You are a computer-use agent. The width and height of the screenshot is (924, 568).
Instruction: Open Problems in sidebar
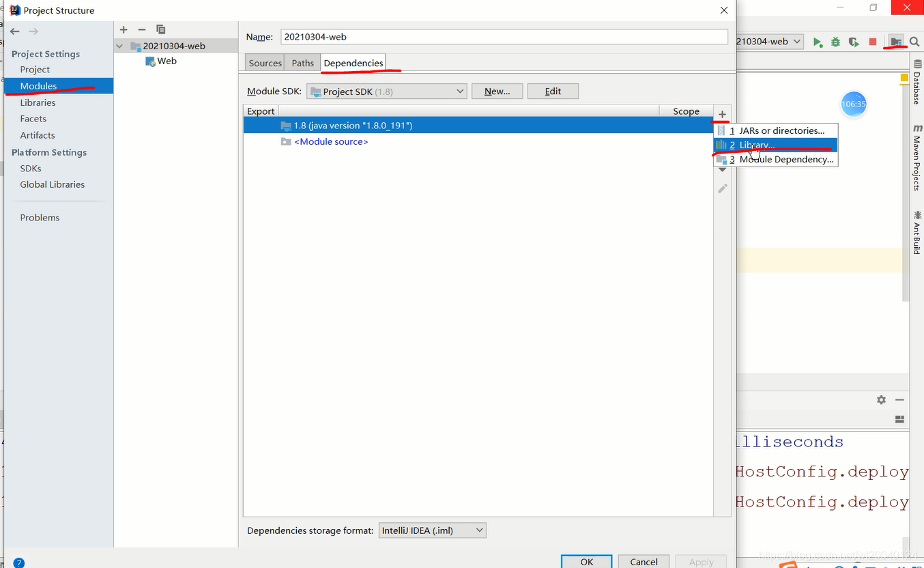40,217
